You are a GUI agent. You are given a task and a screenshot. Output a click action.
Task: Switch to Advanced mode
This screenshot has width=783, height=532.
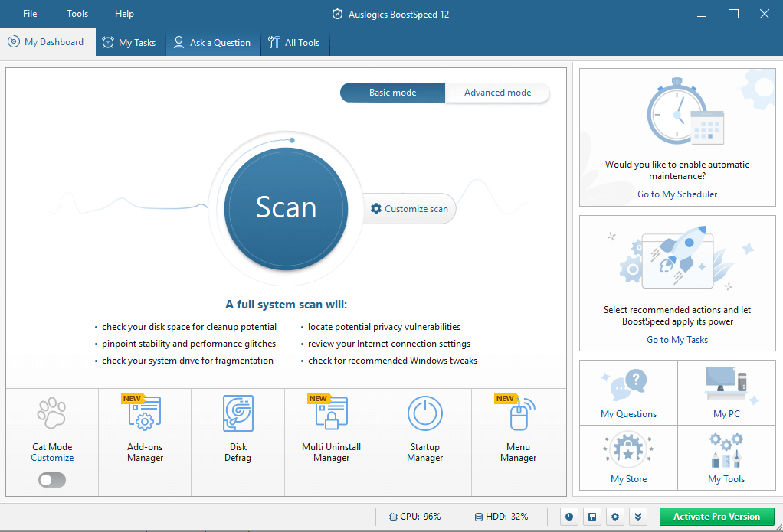(497, 92)
